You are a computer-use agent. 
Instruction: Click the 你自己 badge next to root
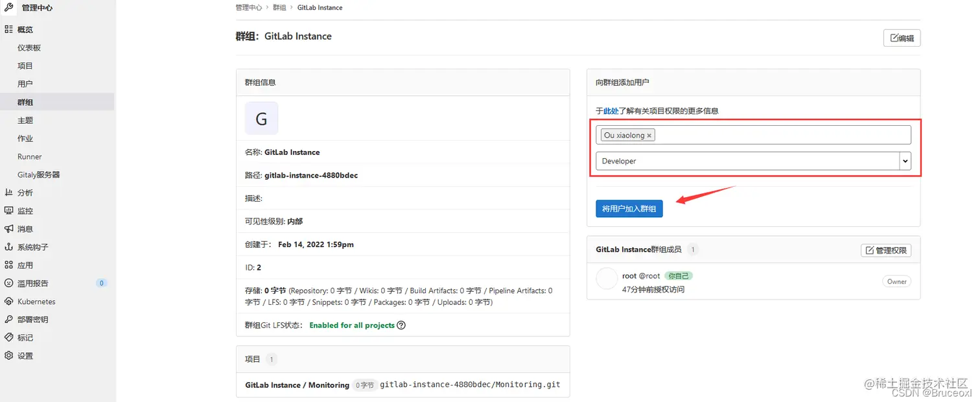[x=679, y=276]
